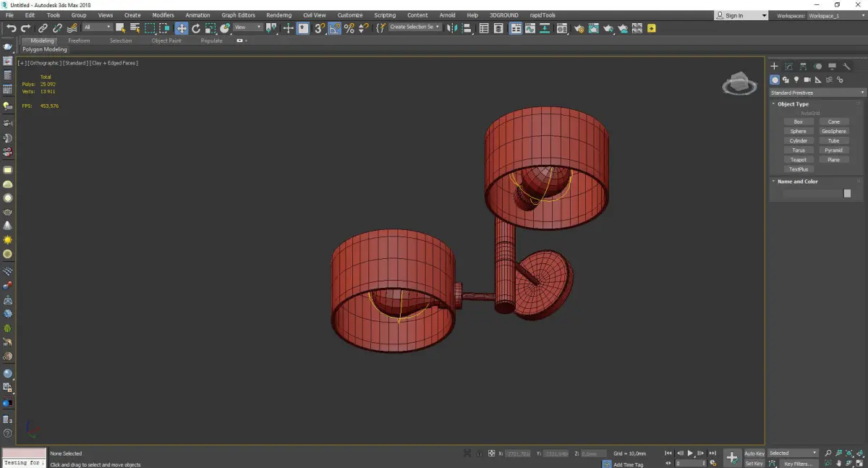The height and width of the screenshot is (468, 868).
Task: Open the Mirror tool
Action: 451,28
